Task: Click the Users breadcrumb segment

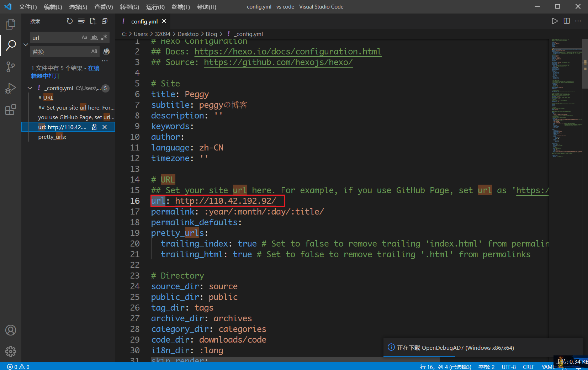Action: point(141,34)
